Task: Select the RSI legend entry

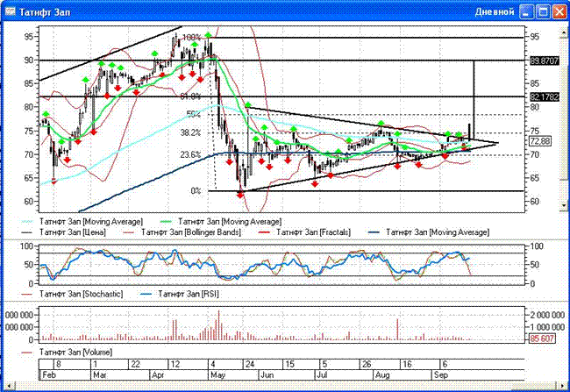Action: tap(180, 294)
